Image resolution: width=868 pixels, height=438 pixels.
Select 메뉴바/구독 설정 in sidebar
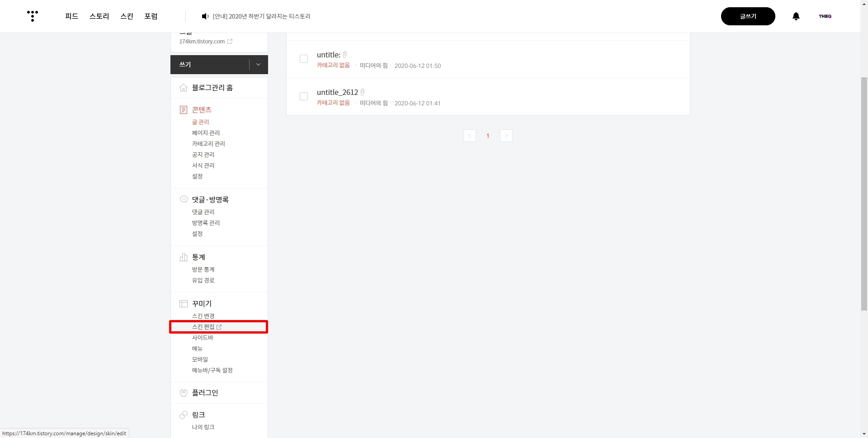212,370
